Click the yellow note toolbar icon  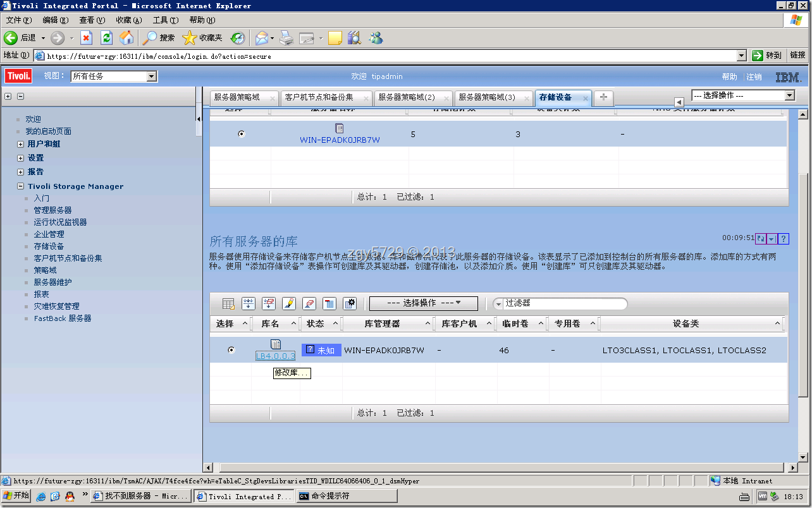pyautogui.click(x=335, y=38)
